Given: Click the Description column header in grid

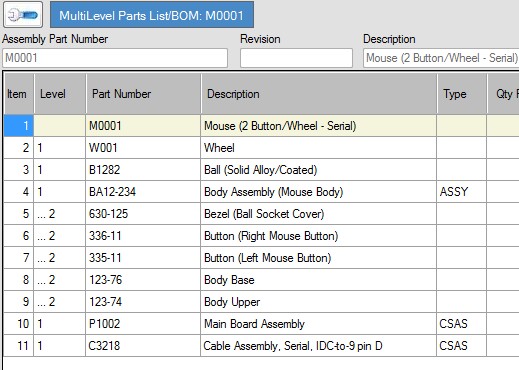Looking at the screenshot, I should coord(319,94).
